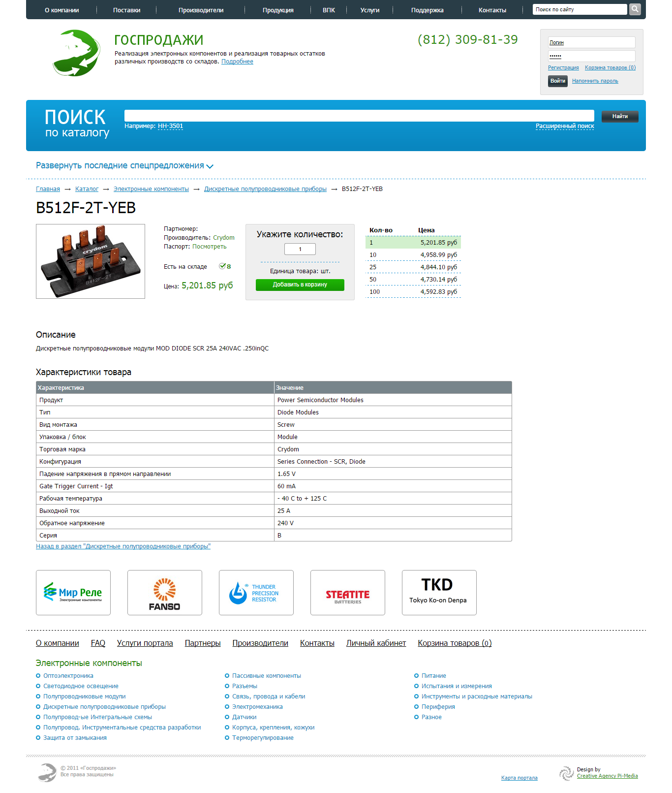Viewport: 672px width, 793px height.
Task: Click the catalog search input field
Action: (x=359, y=116)
